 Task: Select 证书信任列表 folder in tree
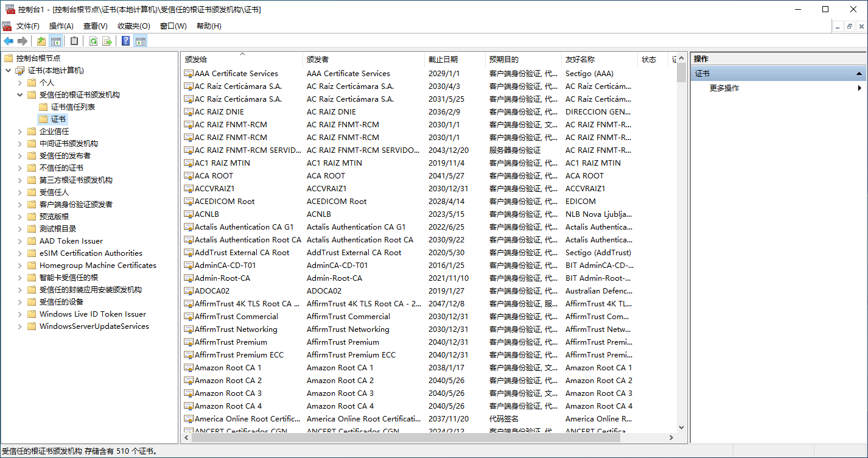tap(72, 107)
